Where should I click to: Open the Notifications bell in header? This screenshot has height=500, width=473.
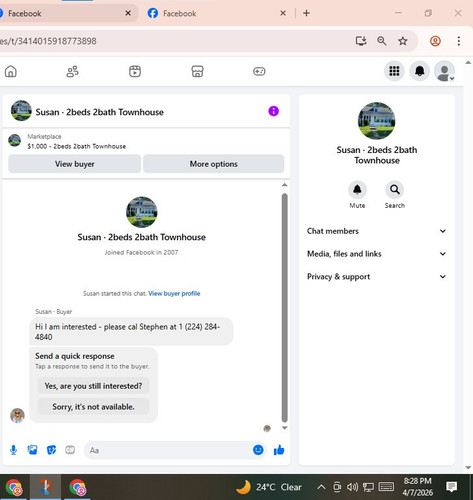point(420,71)
